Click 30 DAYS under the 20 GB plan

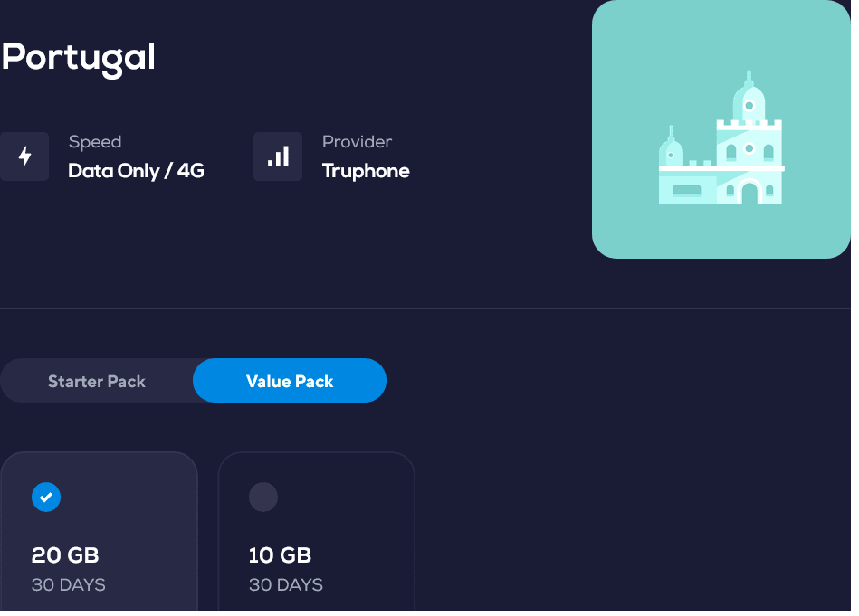coord(69,584)
